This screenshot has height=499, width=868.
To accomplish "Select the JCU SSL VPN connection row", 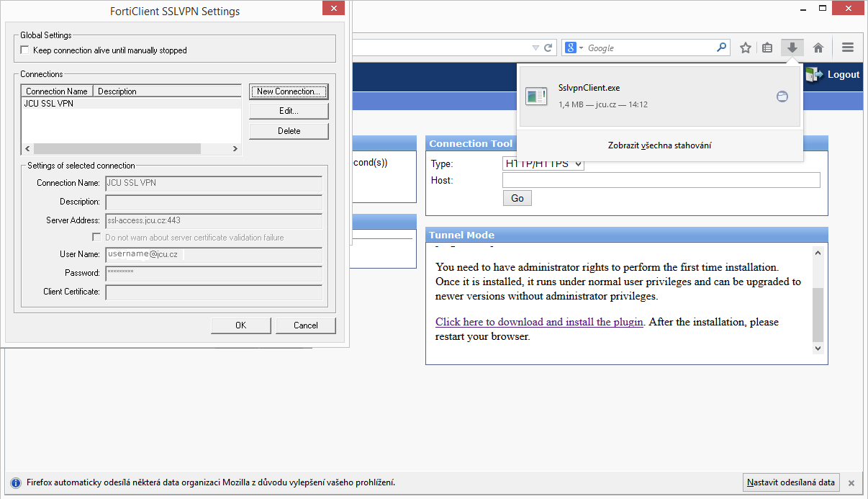I will (x=132, y=104).
